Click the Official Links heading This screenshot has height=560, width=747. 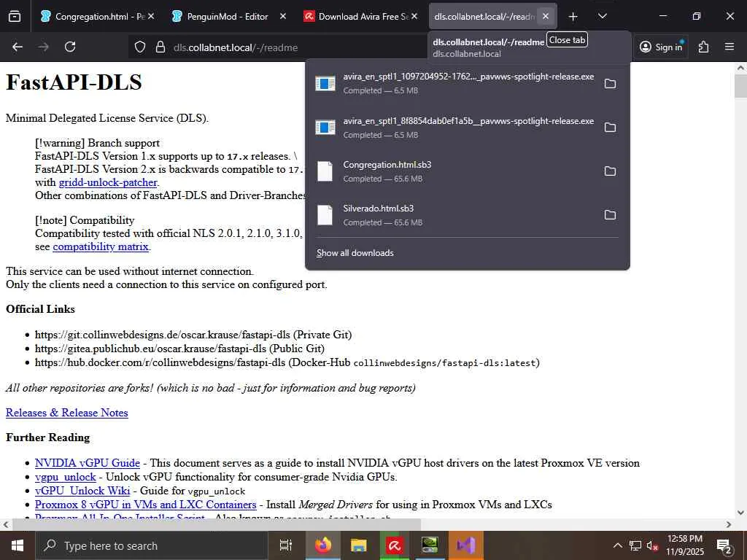(x=41, y=309)
